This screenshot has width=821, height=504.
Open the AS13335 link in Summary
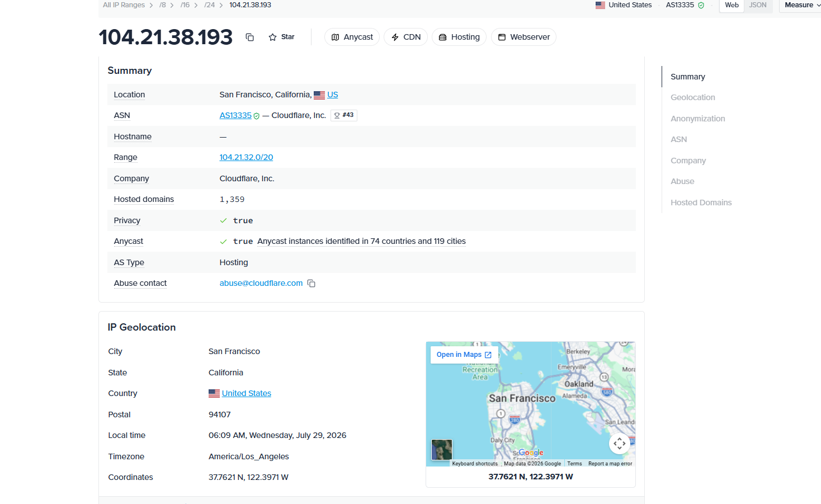click(235, 115)
